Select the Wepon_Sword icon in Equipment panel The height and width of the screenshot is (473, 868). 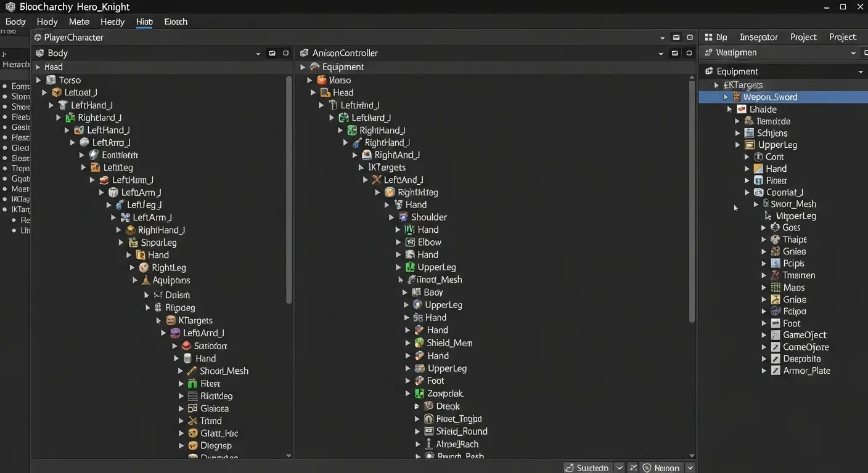pos(737,97)
